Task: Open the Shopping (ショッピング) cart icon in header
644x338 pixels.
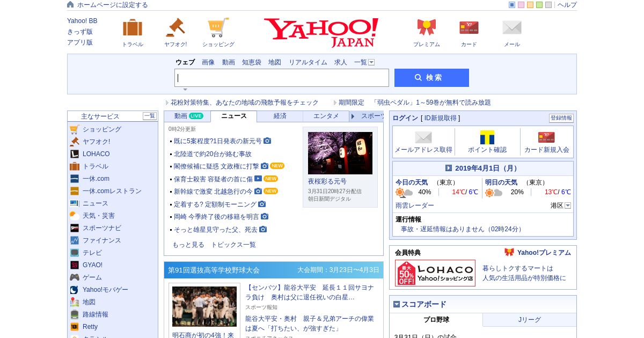Action: pyautogui.click(x=218, y=27)
